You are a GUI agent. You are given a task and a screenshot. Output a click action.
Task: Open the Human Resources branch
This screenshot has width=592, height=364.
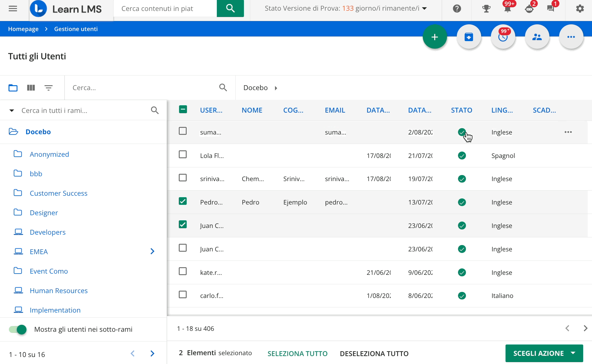coord(59,291)
